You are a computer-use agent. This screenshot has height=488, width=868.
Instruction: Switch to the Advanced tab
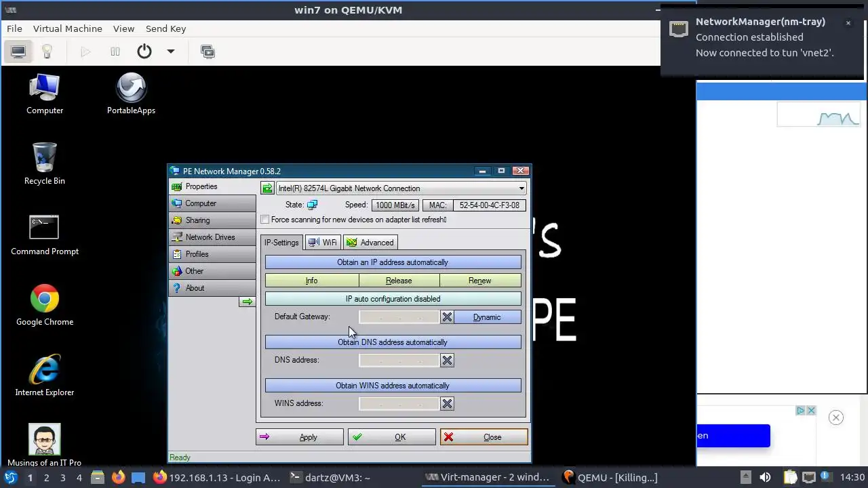[370, 243]
